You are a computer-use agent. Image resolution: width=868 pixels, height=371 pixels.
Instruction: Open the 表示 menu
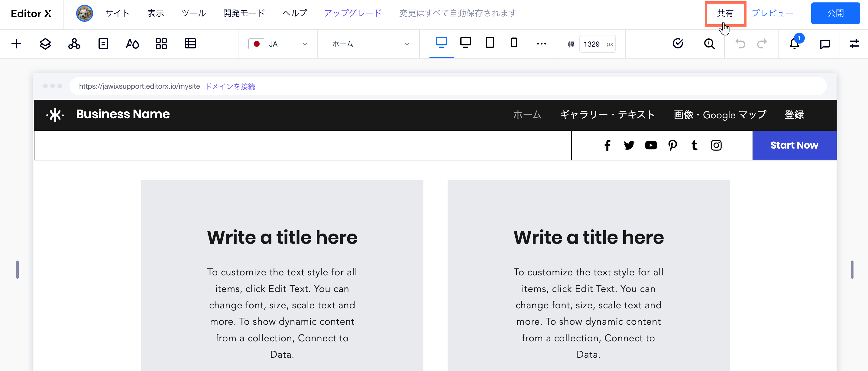(156, 13)
